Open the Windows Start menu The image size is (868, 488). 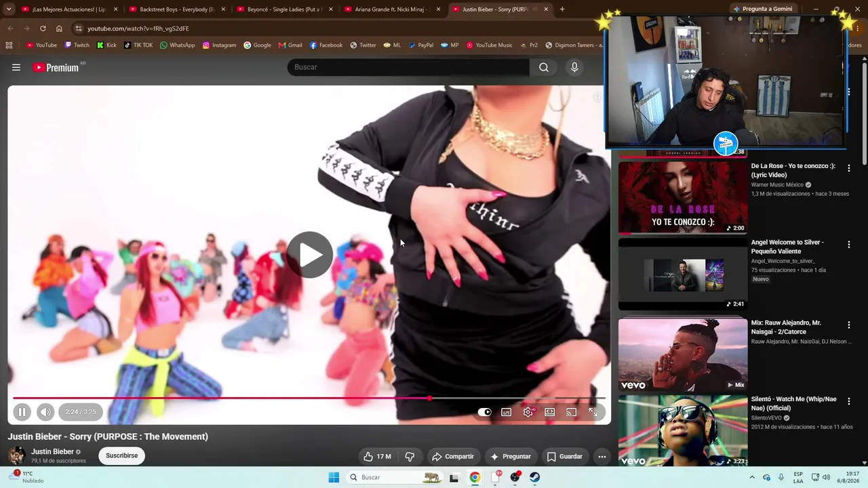click(x=334, y=477)
